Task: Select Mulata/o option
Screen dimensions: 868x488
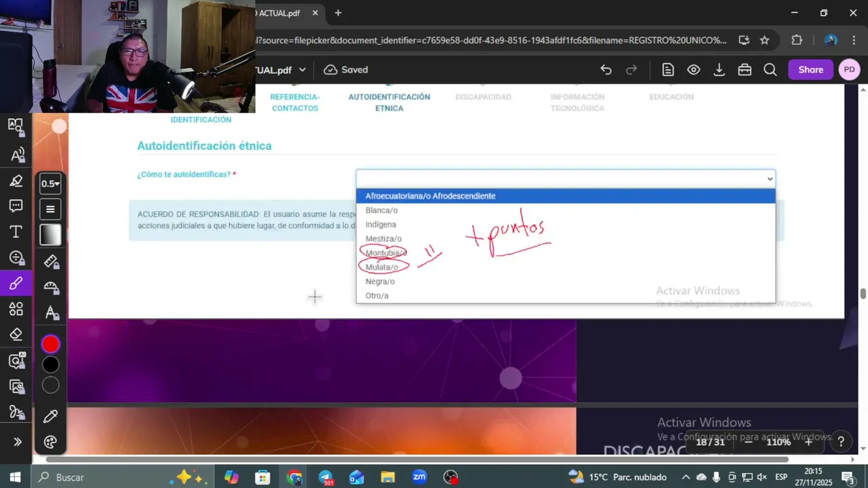Action: [x=566, y=267]
